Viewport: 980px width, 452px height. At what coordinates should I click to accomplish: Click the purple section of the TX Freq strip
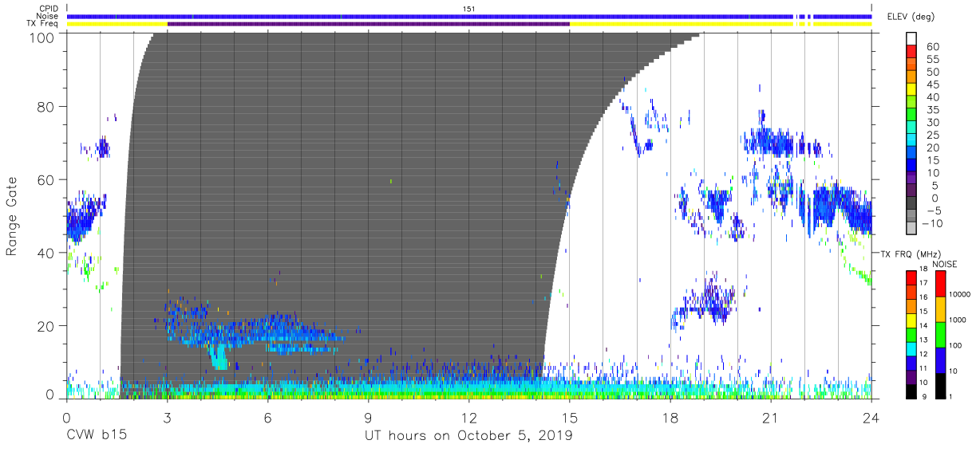tap(369, 24)
